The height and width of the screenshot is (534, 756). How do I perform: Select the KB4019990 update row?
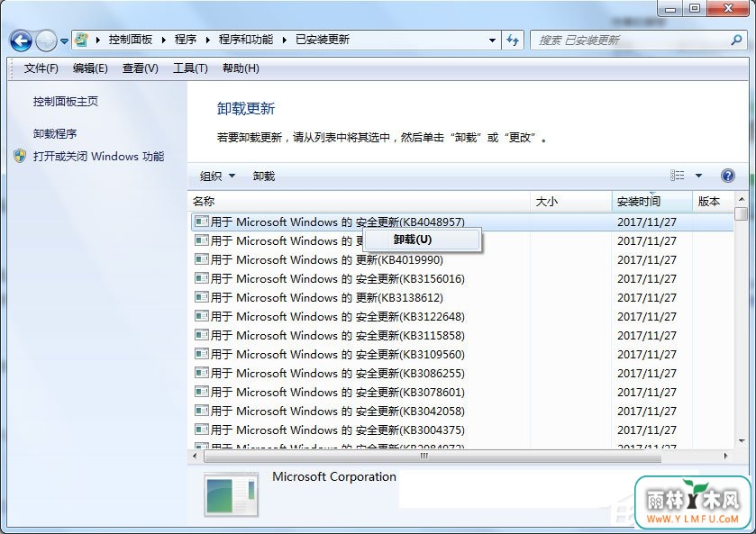(x=462, y=259)
